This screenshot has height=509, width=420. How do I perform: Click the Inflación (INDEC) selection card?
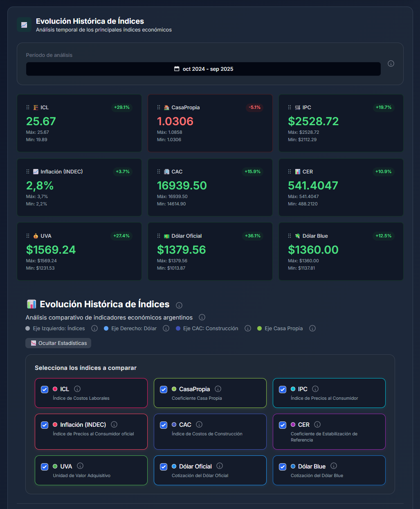(x=91, y=432)
